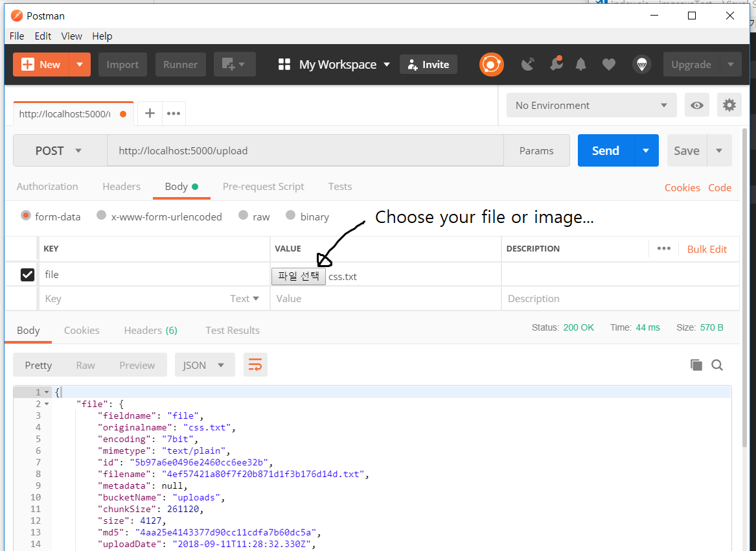
Task: Click the parachute avatar icon
Action: click(x=642, y=64)
